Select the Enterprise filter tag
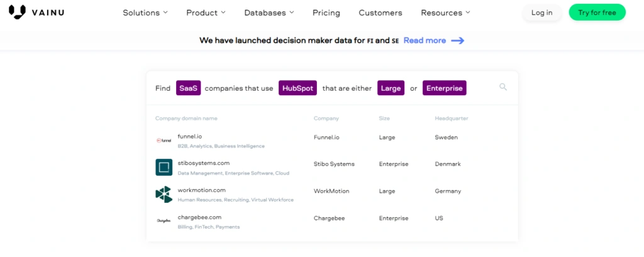 click(445, 88)
